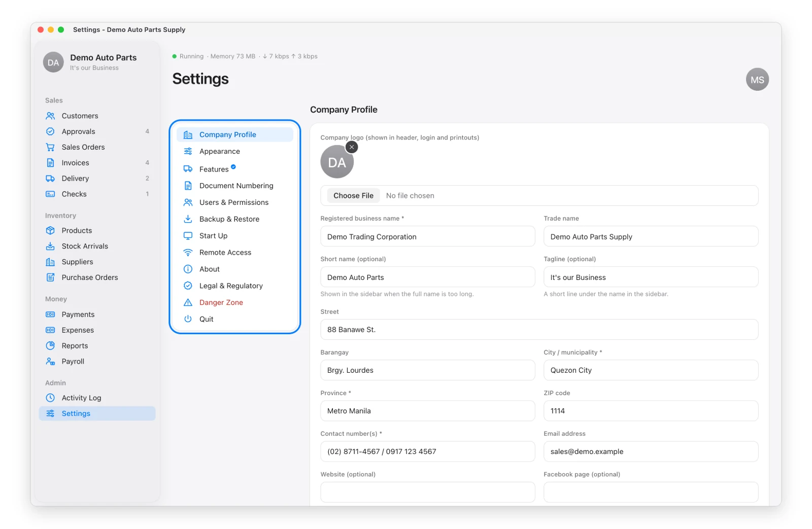Click the Products box icon
The height and width of the screenshot is (529, 812).
(50, 230)
